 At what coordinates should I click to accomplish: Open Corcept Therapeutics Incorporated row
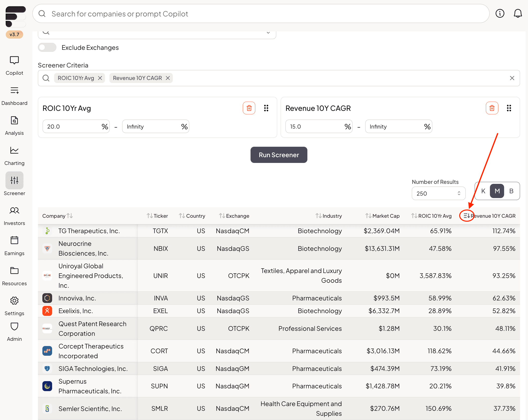tap(279, 351)
